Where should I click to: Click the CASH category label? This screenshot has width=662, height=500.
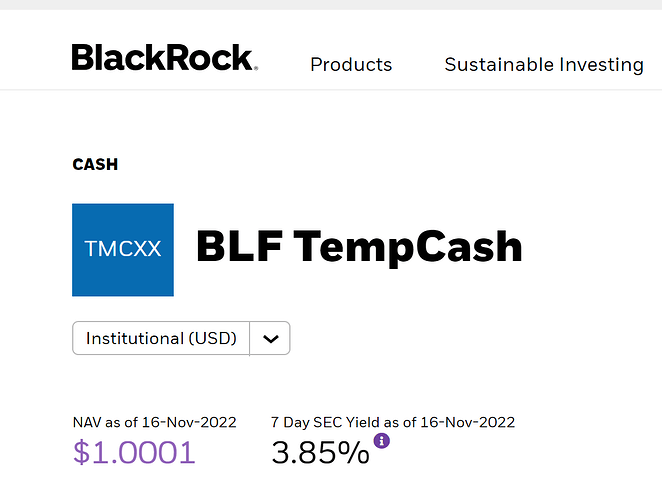tap(95, 164)
